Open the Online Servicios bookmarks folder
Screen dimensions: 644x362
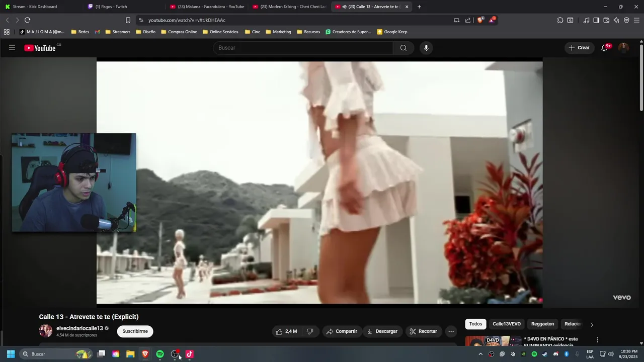pos(220,32)
